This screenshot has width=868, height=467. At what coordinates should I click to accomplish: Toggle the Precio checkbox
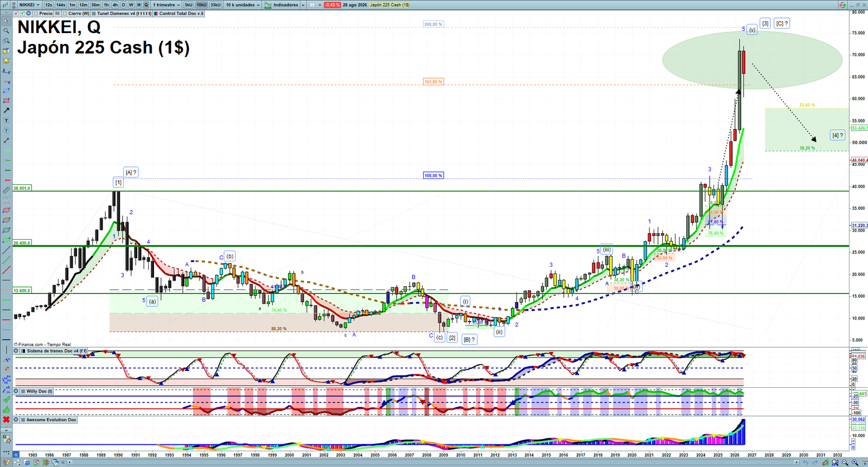[36, 14]
